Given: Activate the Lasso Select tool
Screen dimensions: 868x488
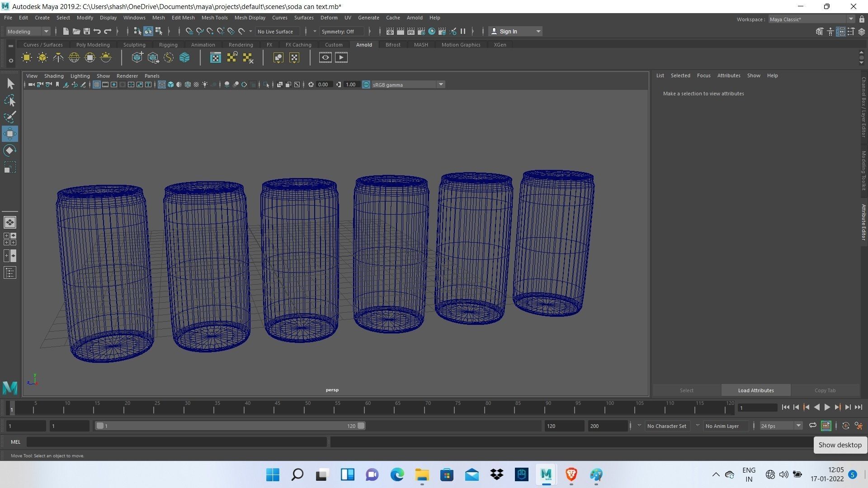Looking at the screenshot, I should pos(10,100).
